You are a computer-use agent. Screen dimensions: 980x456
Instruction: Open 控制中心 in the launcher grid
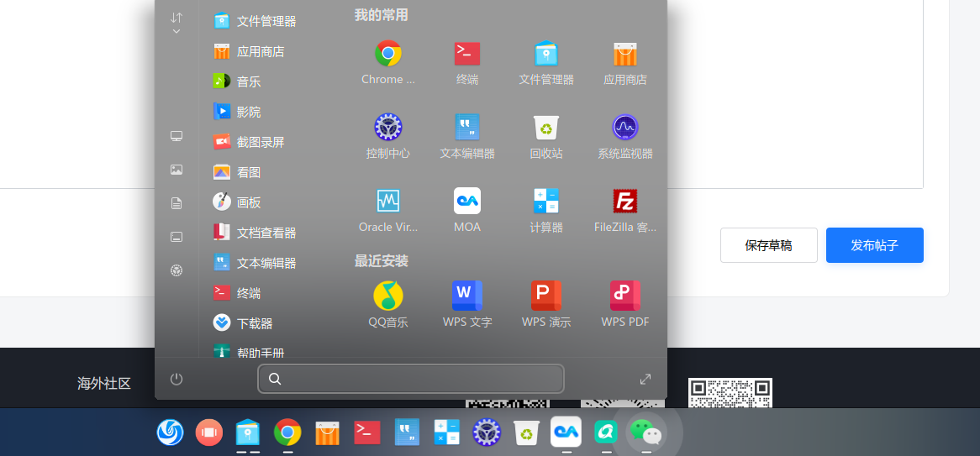(388, 136)
